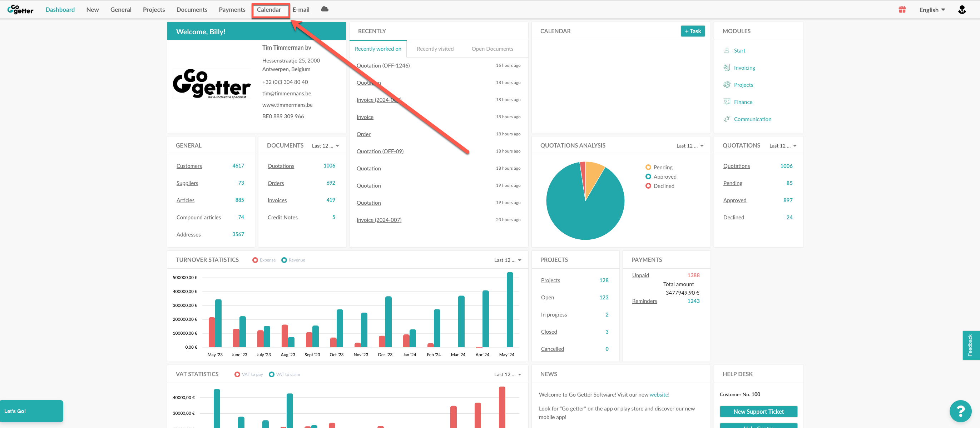Click the Start module icon

(727, 51)
